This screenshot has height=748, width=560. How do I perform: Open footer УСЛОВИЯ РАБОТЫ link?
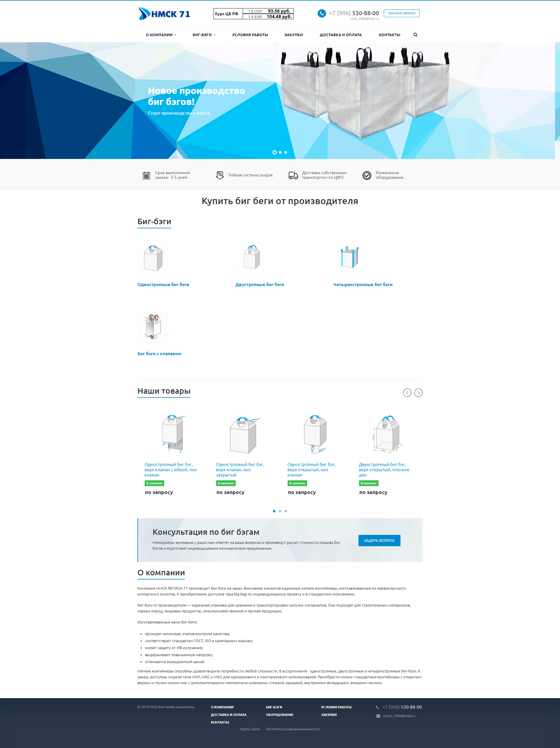[336, 707]
